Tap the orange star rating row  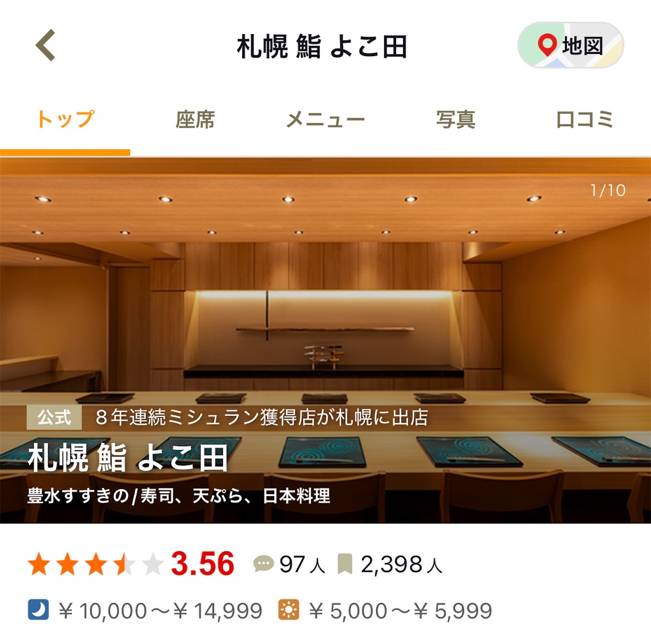(95, 564)
